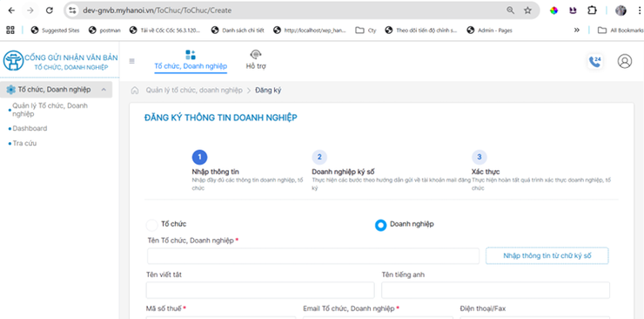Reload the page
The width and height of the screenshot is (644, 319).
point(50,10)
